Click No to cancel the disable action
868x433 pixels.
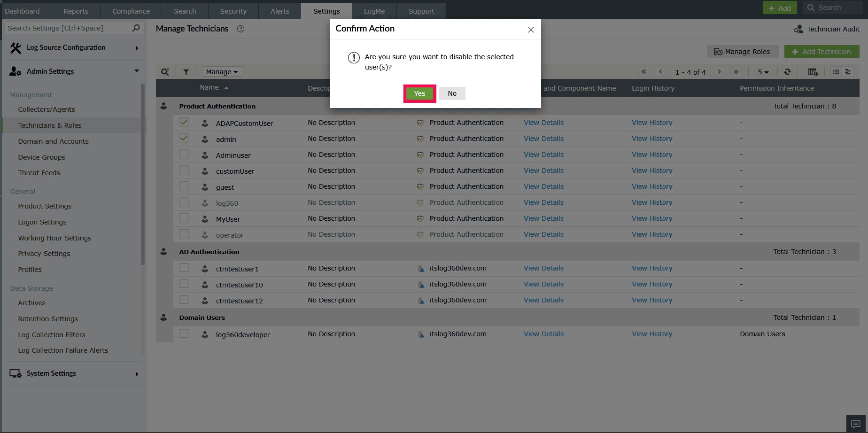pos(452,93)
